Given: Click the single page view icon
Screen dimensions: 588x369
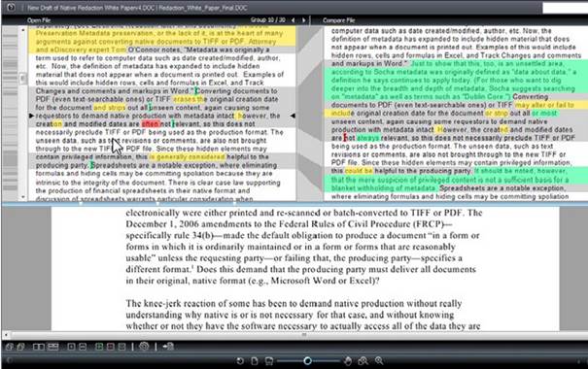Looking at the screenshot, I should point(255,361).
